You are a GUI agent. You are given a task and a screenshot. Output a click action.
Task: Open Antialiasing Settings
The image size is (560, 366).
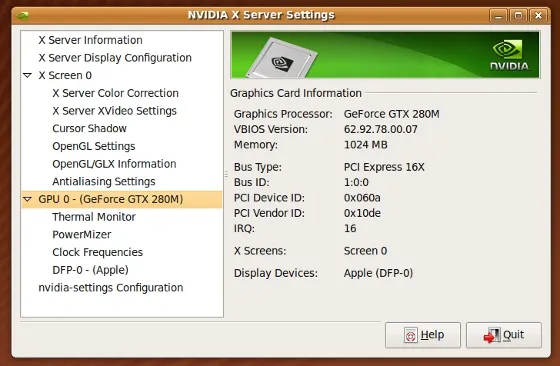pos(104,181)
